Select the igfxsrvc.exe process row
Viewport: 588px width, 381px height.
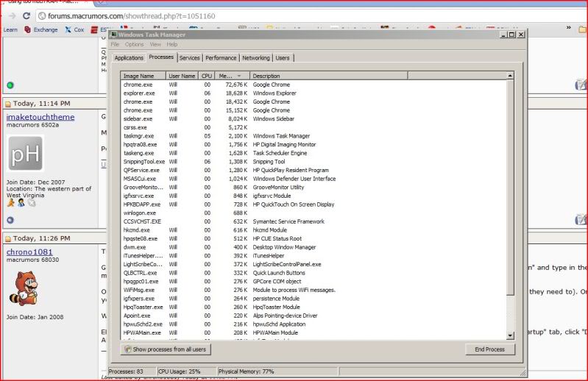point(314,196)
